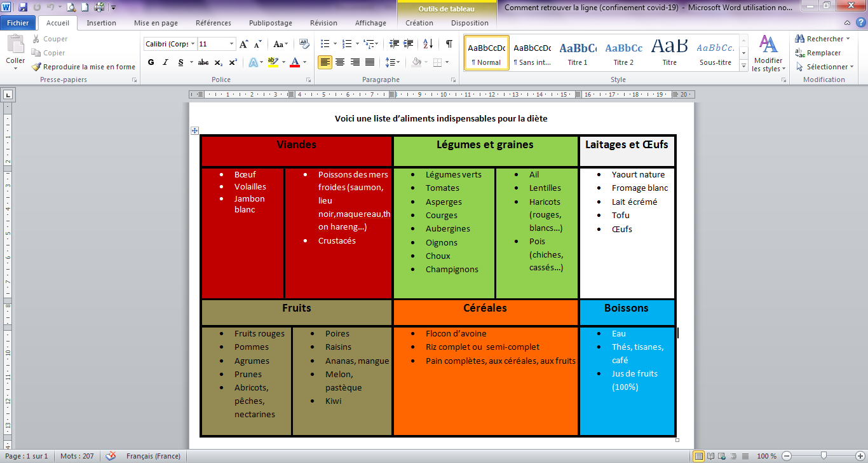Toggle bold with the G button
Viewport: 868px width, 463px height.
[x=151, y=62]
